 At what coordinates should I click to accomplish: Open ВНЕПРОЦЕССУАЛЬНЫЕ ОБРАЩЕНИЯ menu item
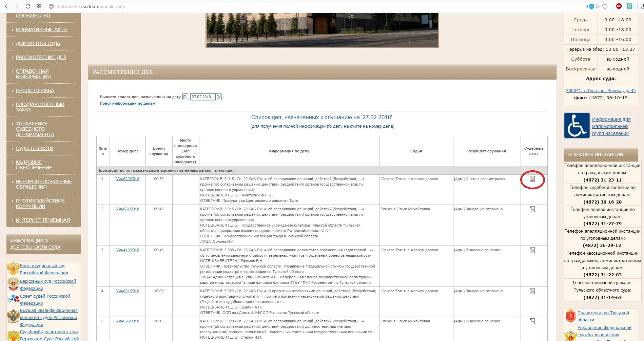tap(44, 184)
